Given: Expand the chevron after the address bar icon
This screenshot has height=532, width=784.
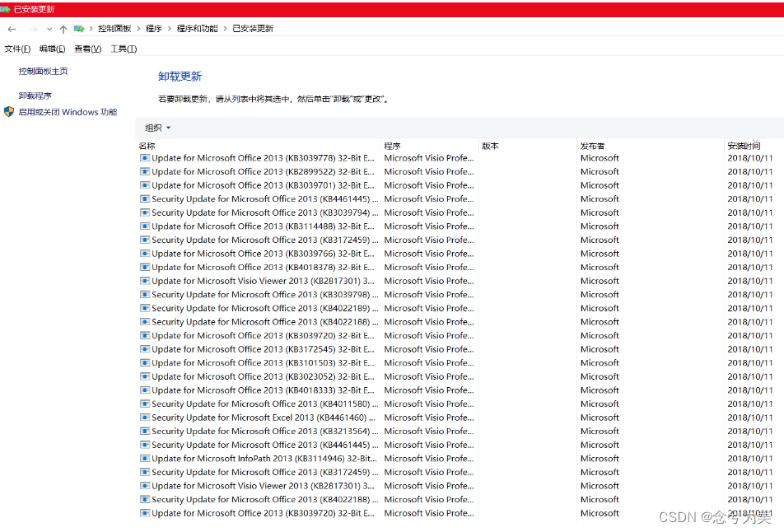Looking at the screenshot, I should click(x=91, y=29).
